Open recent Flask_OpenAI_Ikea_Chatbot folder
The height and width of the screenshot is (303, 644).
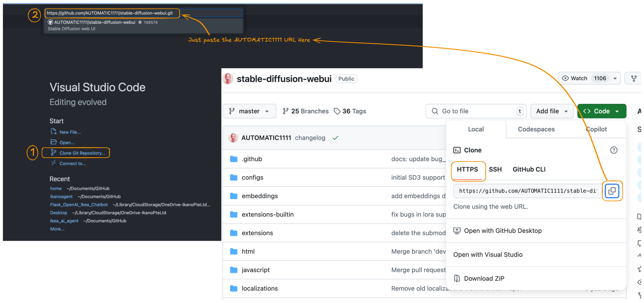(79, 204)
